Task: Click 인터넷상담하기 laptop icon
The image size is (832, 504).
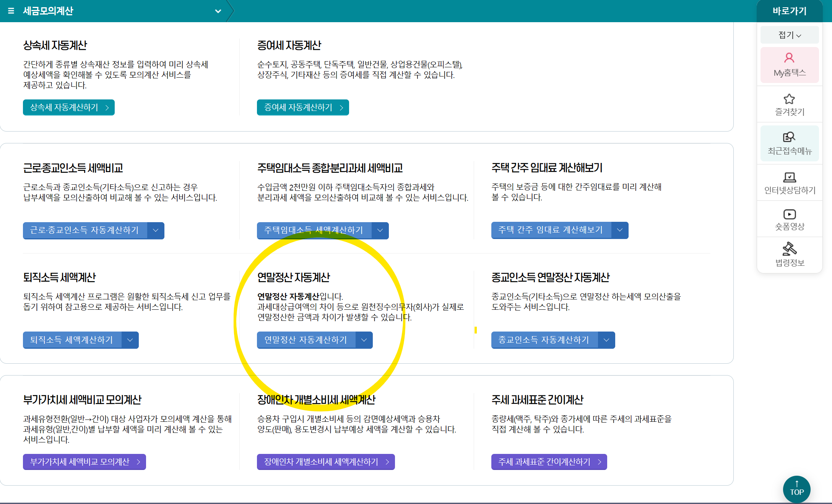Action: click(x=789, y=177)
